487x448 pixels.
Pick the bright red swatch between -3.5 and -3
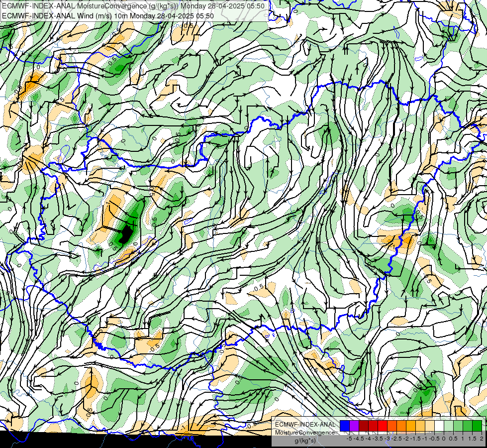point(383,426)
